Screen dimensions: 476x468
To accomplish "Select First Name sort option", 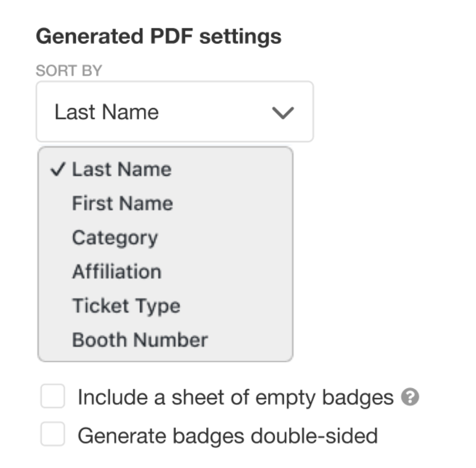I will (122, 203).
